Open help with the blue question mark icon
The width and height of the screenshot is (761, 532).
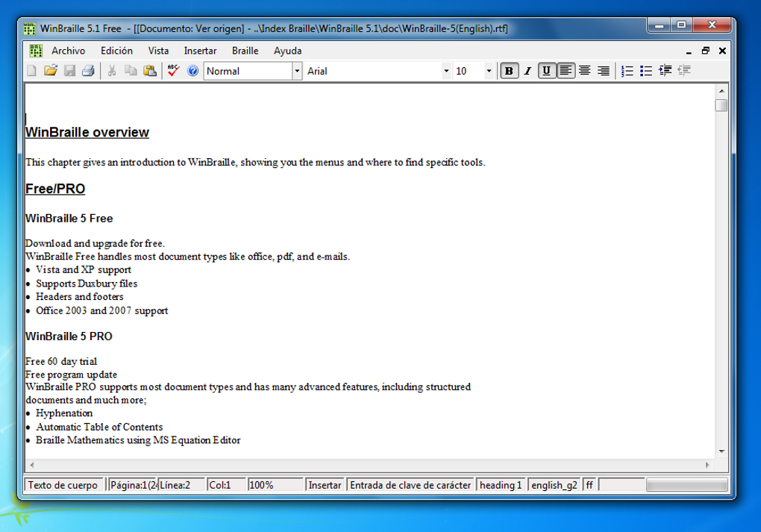point(192,71)
